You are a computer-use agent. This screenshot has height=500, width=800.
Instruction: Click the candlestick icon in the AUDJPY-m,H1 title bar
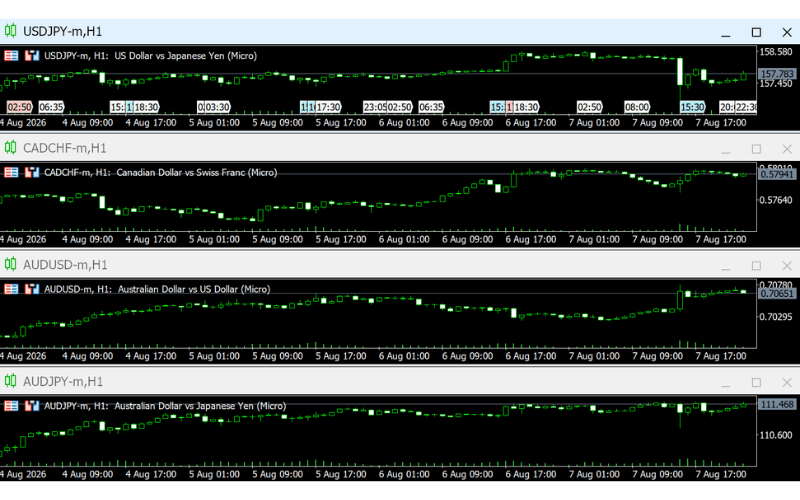click(x=10, y=381)
